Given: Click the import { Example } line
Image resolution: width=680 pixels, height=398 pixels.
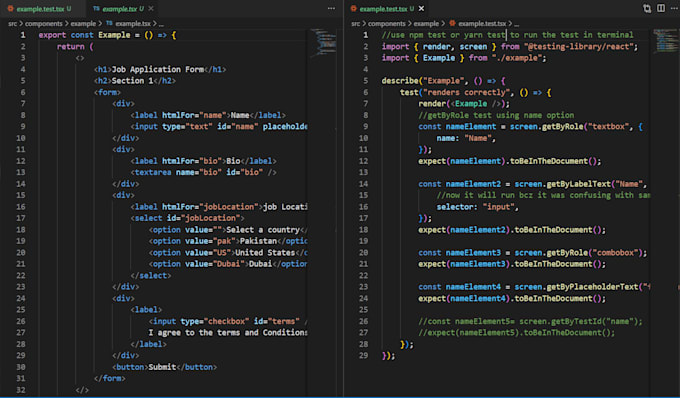Looking at the screenshot, I should coord(464,58).
